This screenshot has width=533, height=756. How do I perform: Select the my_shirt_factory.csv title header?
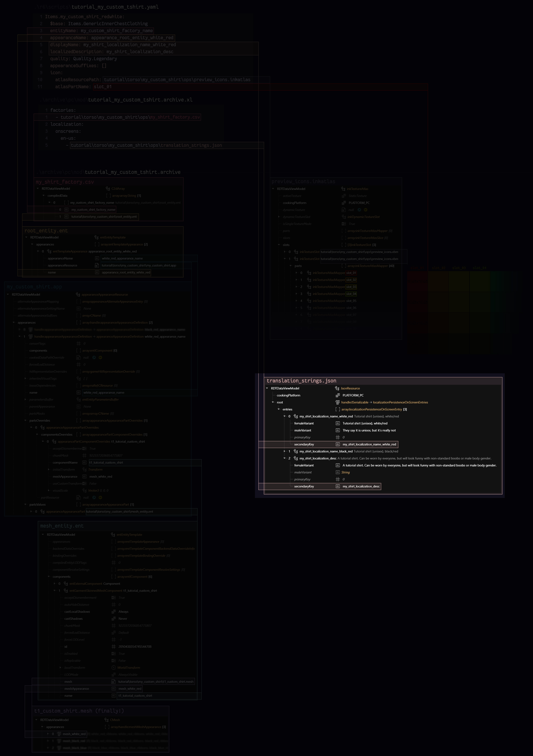tap(65, 182)
